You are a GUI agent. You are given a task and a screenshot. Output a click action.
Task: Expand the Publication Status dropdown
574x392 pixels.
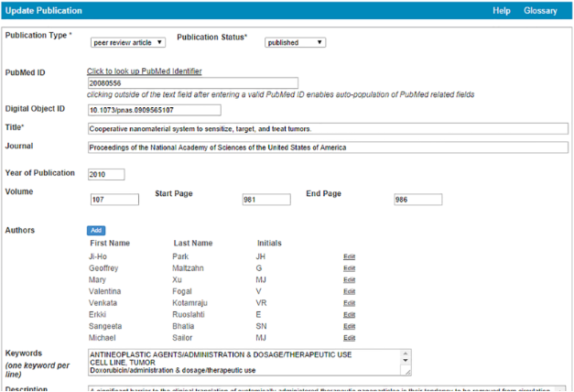coord(295,42)
